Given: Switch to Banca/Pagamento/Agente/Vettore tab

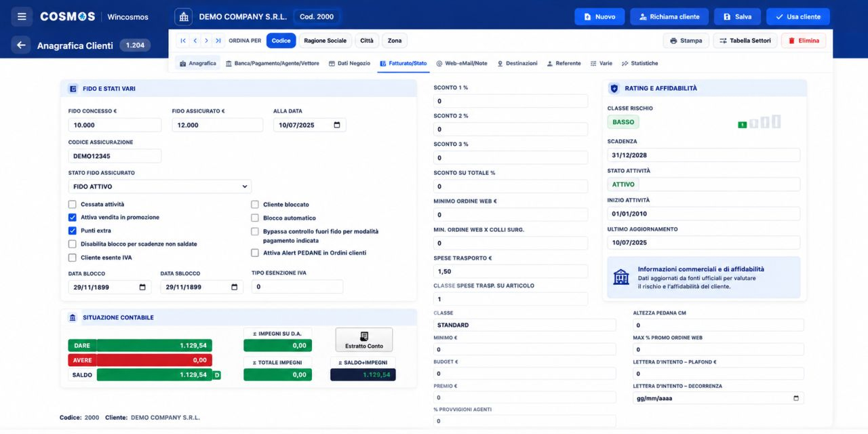Looking at the screenshot, I should pyautogui.click(x=272, y=63).
